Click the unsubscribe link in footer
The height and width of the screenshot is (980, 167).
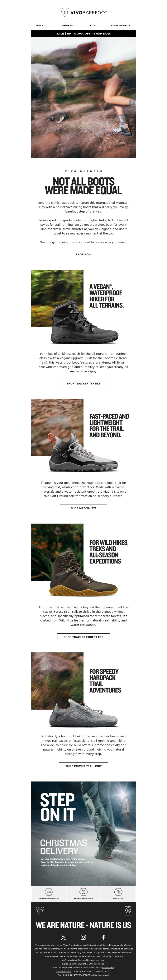[108, 967]
